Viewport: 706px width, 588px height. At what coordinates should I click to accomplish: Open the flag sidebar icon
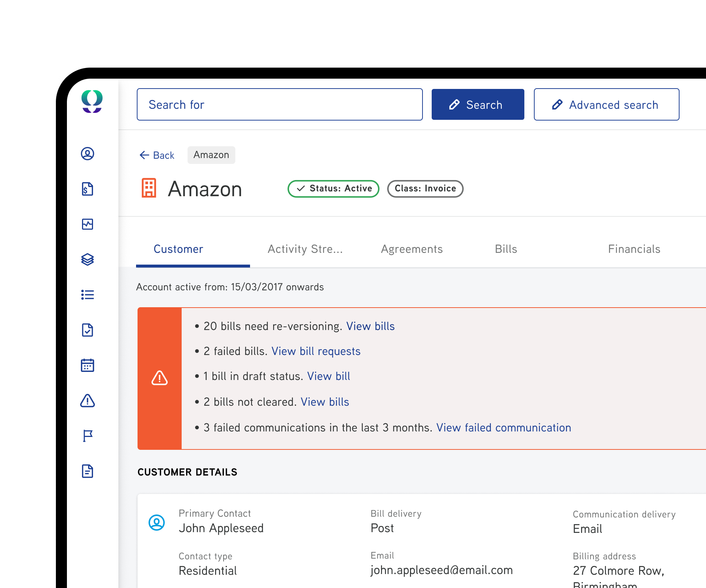88,436
